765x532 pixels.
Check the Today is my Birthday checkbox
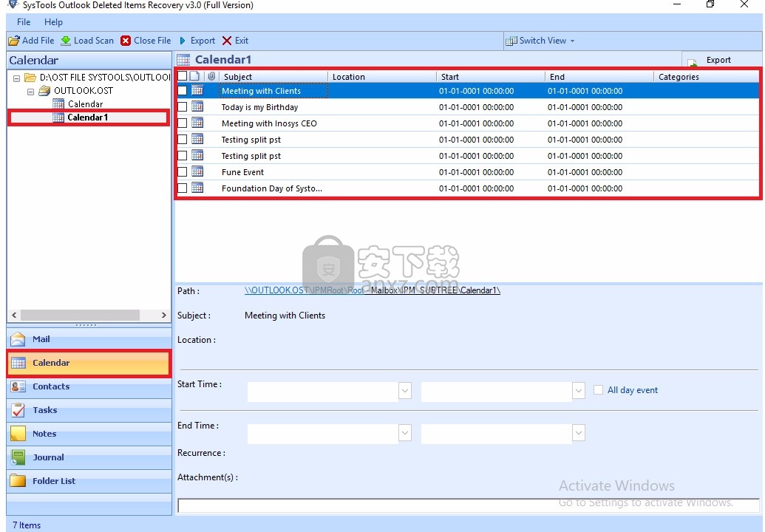182,107
